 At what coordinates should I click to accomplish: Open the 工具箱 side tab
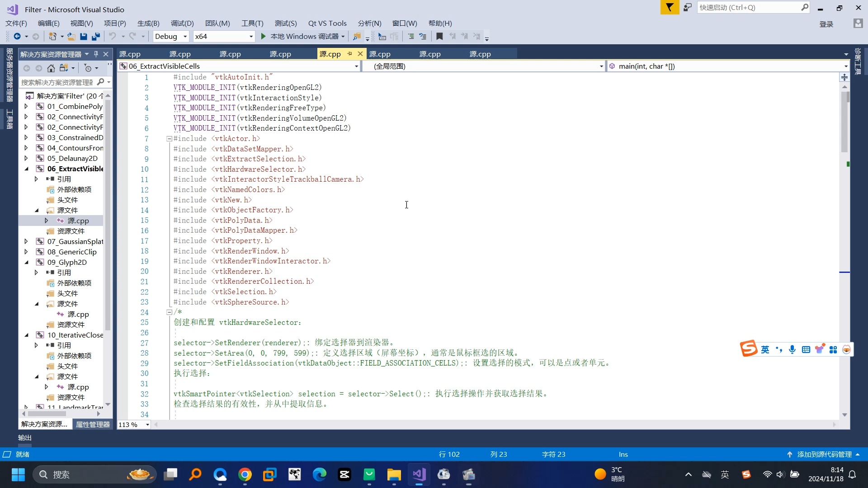tap(9, 119)
